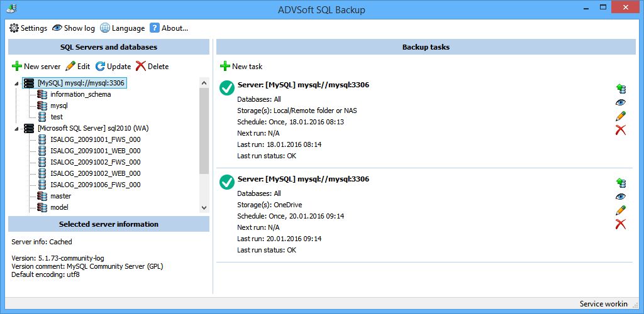The width and height of the screenshot is (644, 314).
Task: Click the server tree's scroll-down arrow
Action: coord(204,207)
